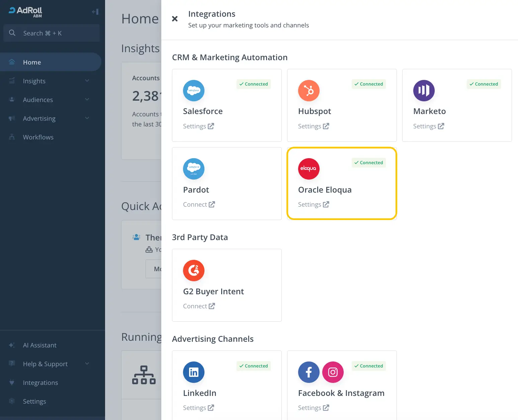Click the Hubspot integration icon
This screenshot has width=518, height=420.
click(309, 90)
